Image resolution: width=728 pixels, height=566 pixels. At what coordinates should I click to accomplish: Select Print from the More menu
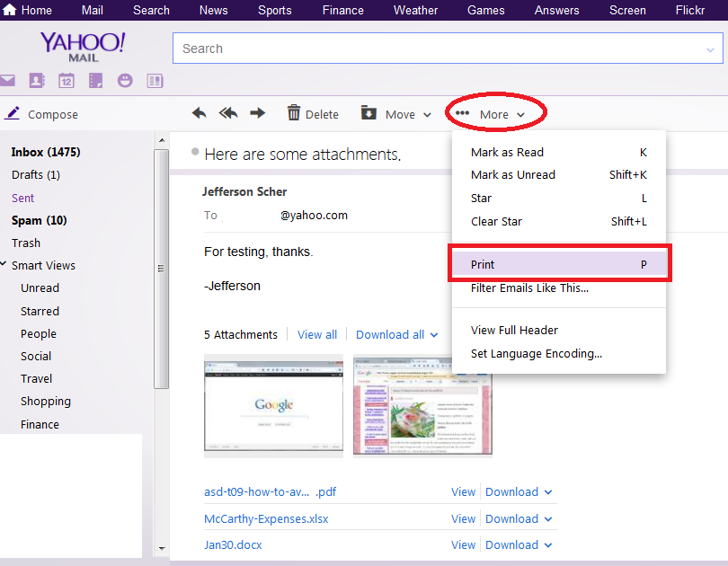pos(558,265)
